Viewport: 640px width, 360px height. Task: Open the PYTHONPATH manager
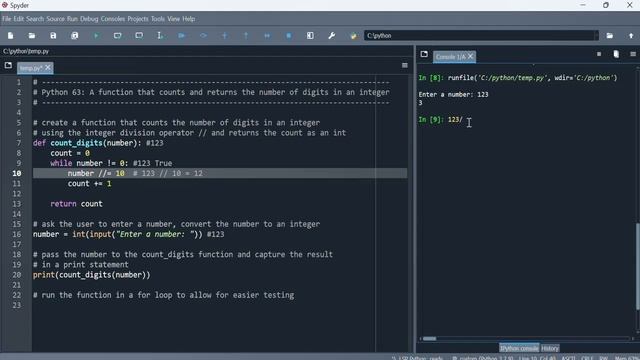pyautogui.click(x=353, y=36)
